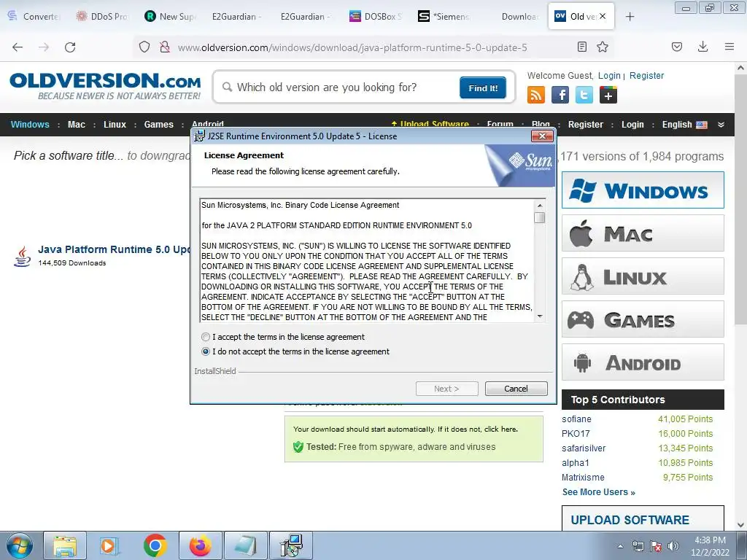Open the installer icon in the taskbar
This screenshot has width=747, height=560.
[x=291, y=545]
